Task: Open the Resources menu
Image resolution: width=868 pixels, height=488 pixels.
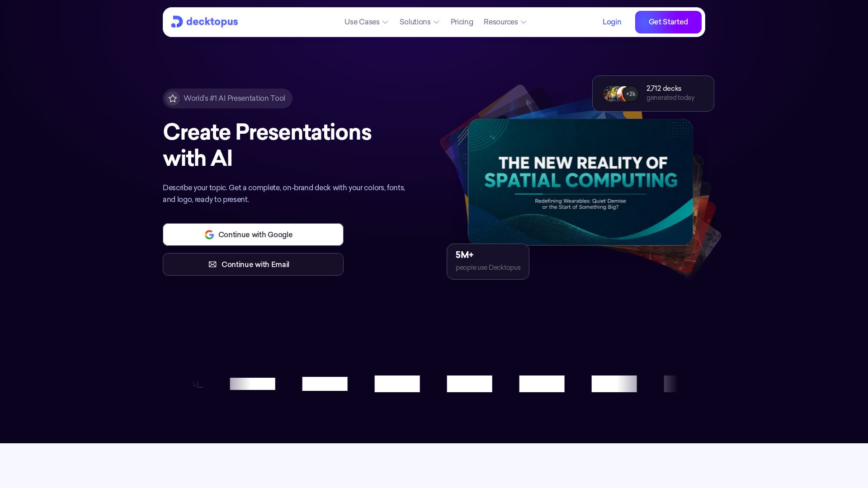Action: click(505, 22)
